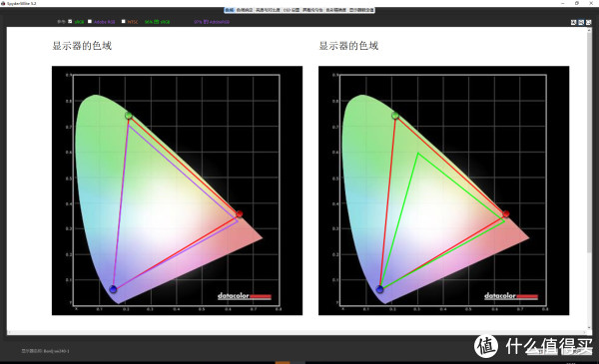Open the 色域 tab
Screen dimensions: 599x364
(x=230, y=10)
